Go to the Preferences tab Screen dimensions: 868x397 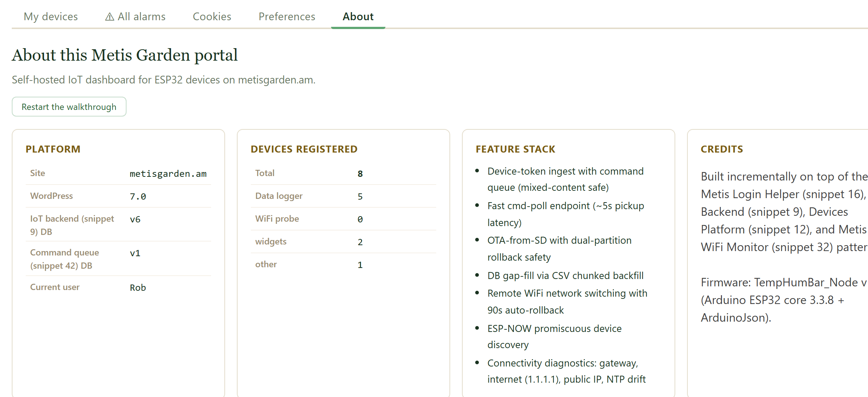(287, 17)
